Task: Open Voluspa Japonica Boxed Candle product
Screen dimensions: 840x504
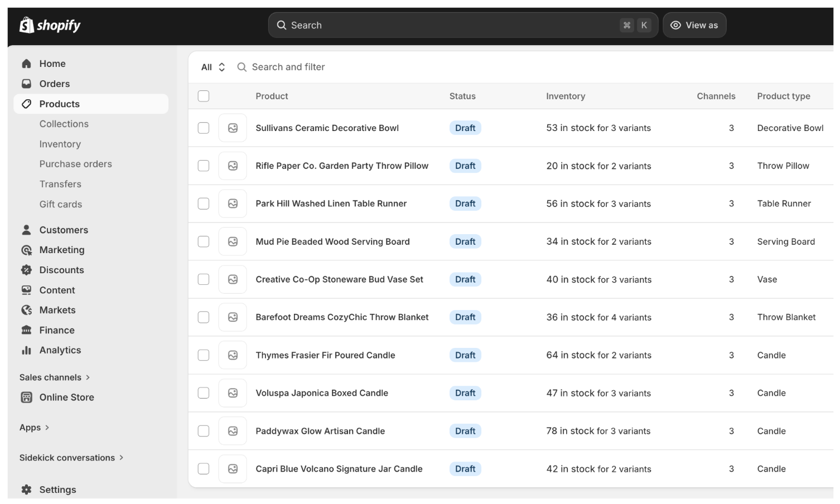Action: [x=322, y=393]
